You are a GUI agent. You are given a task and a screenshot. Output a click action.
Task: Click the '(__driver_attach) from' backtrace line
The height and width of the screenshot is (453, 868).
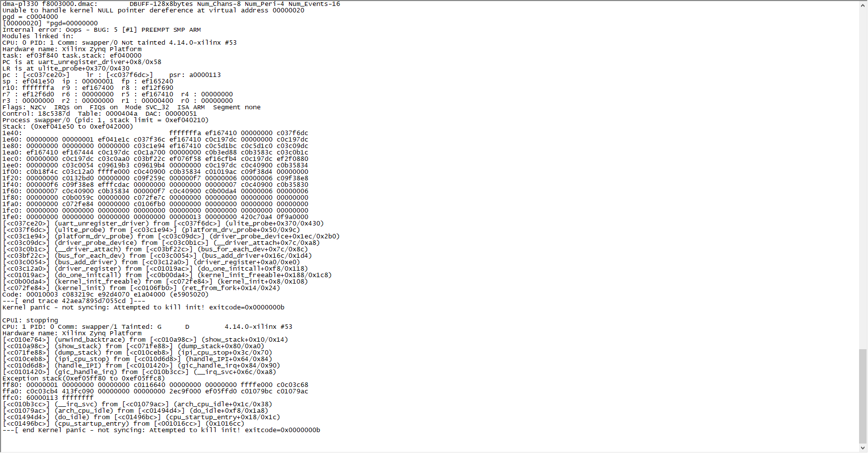click(155, 249)
